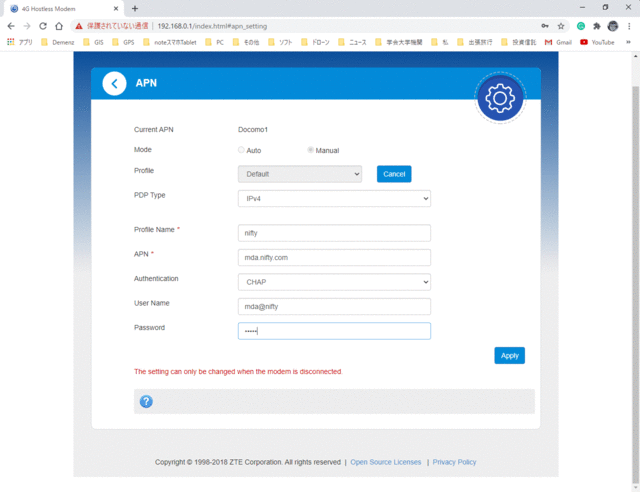Open the ソフト bookmark folder

click(280, 42)
